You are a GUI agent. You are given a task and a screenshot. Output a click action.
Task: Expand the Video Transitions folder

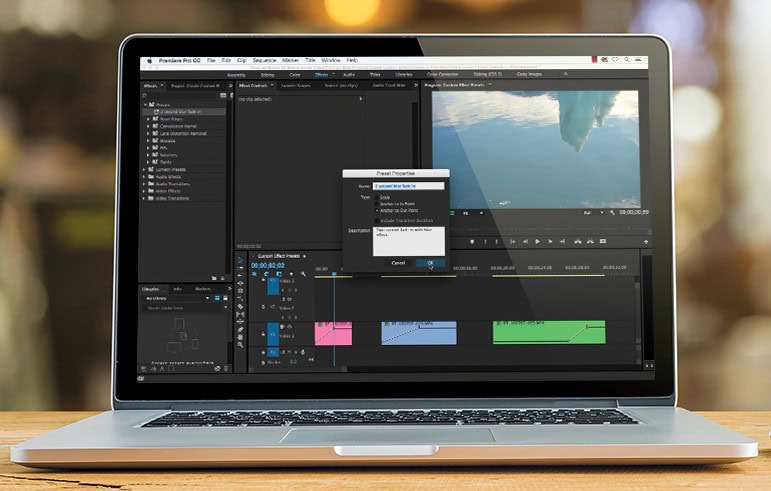pyautogui.click(x=144, y=199)
